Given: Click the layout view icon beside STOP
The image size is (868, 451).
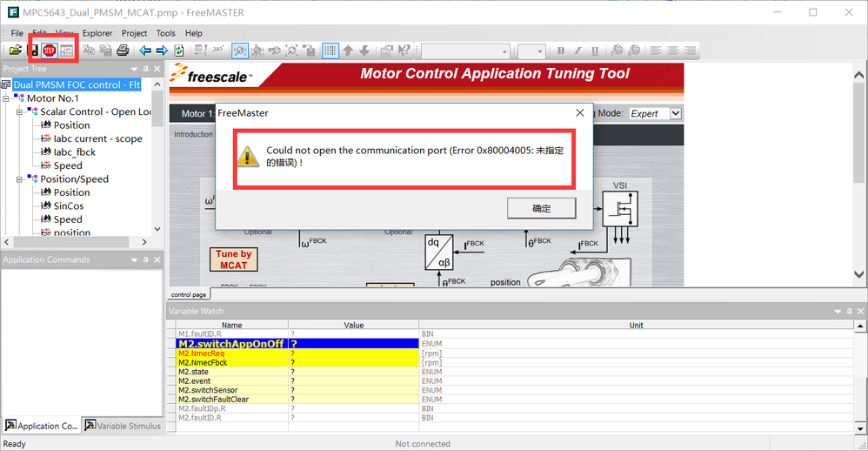Looking at the screenshot, I should 66,50.
